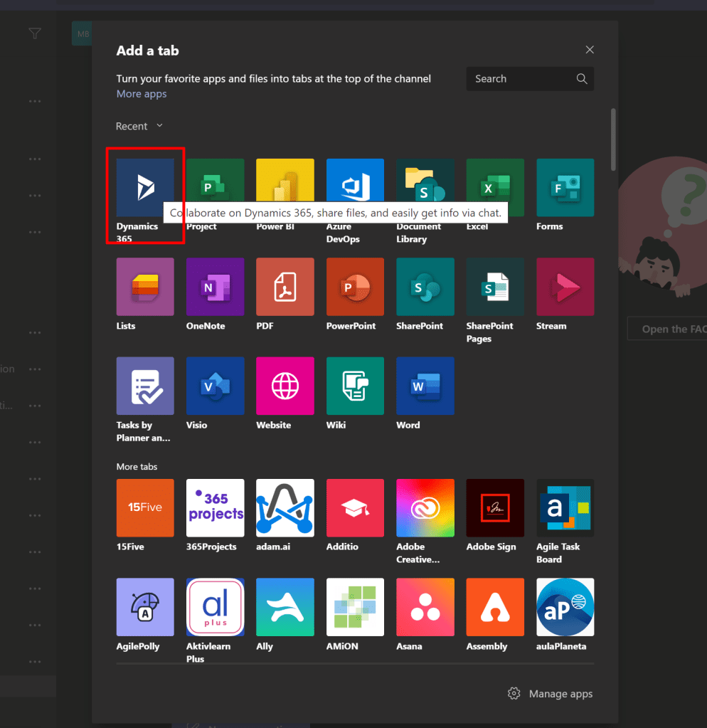Open Manage apps settings

pyautogui.click(x=551, y=694)
